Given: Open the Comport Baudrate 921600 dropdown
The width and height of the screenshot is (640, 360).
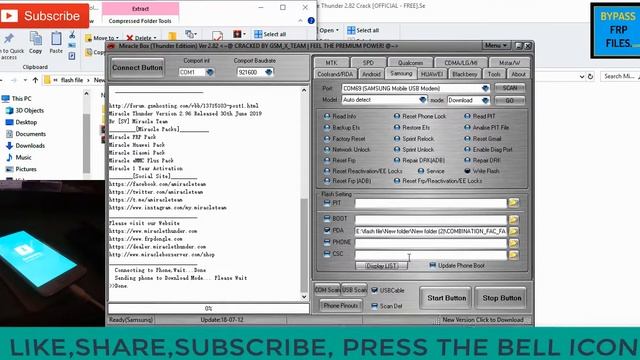Looking at the screenshot, I should point(268,72).
